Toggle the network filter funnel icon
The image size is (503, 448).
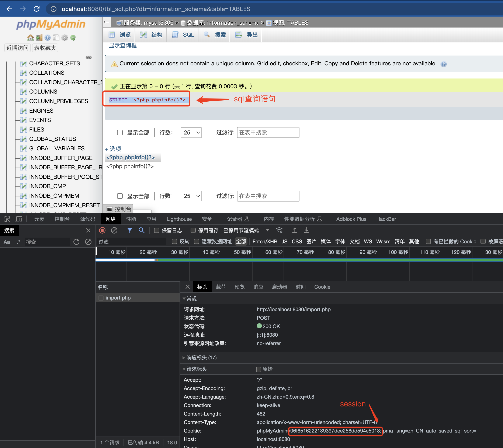pyautogui.click(x=130, y=230)
